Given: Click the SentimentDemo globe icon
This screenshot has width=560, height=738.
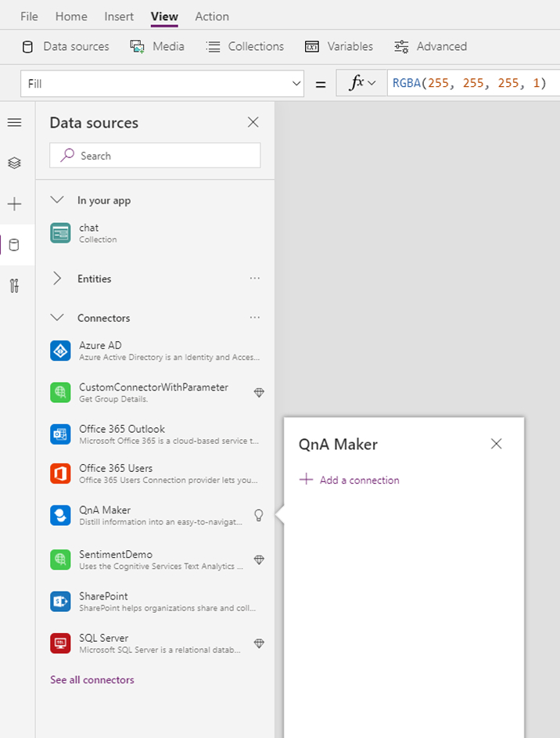Looking at the screenshot, I should tap(61, 560).
